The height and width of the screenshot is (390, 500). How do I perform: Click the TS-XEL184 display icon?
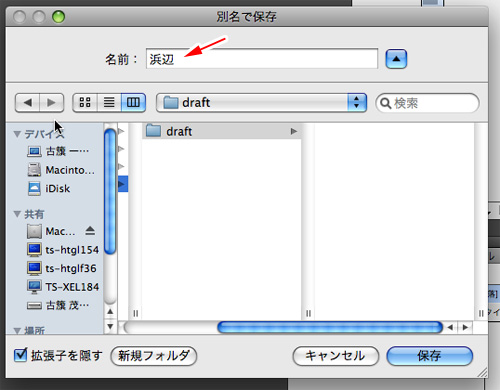click(34, 287)
